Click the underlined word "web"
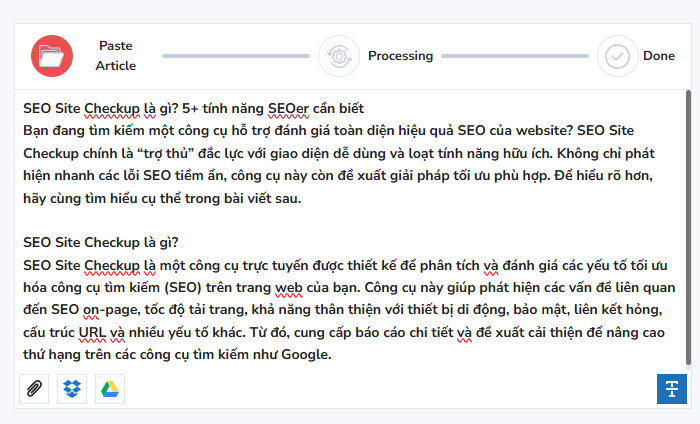 click(288, 288)
